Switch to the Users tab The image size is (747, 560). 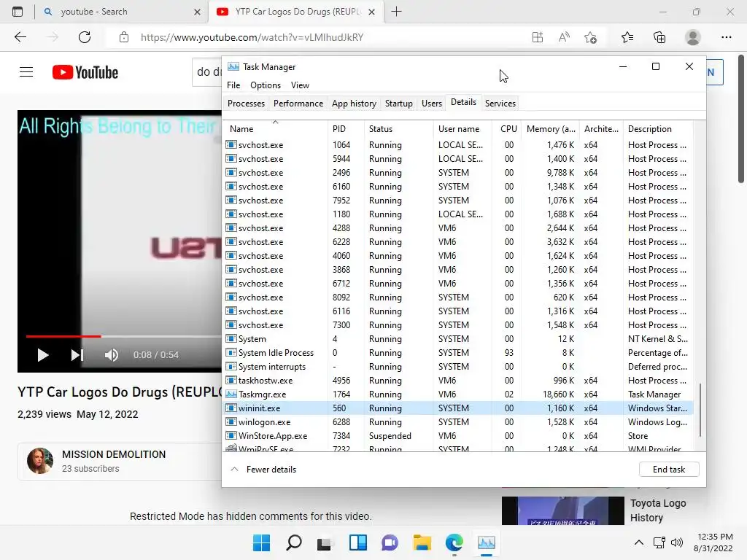432,104
